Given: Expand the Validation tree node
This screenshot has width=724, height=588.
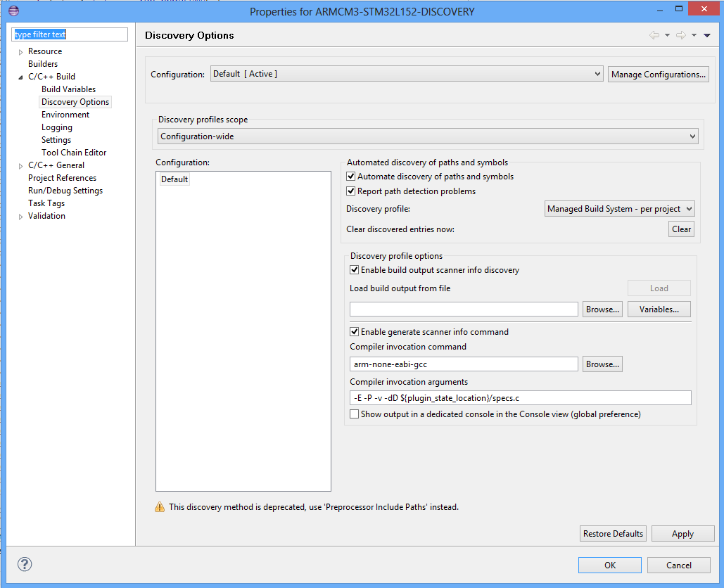Looking at the screenshot, I should [x=20, y=217].
